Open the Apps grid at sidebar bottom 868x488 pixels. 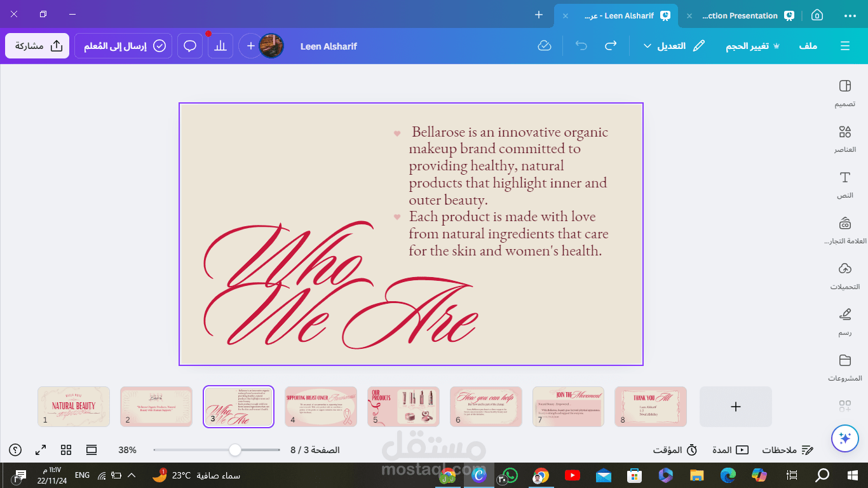[x=844, y=405]
